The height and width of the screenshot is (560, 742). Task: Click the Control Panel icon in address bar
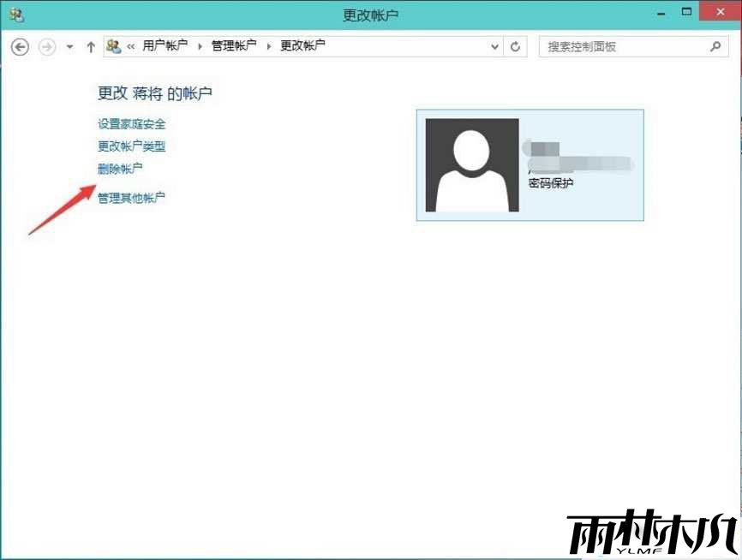(x=112, y=46)
